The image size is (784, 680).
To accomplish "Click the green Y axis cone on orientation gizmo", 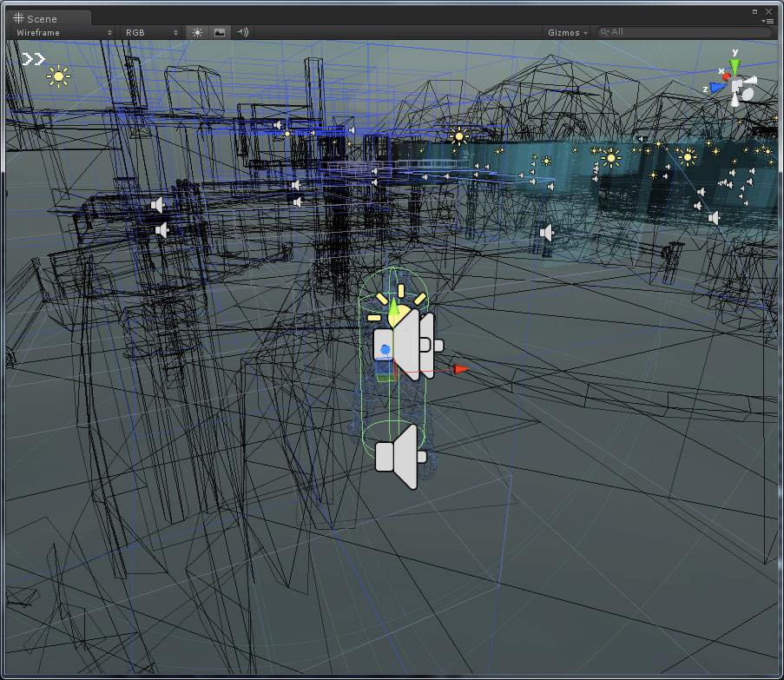I will 735,67.
